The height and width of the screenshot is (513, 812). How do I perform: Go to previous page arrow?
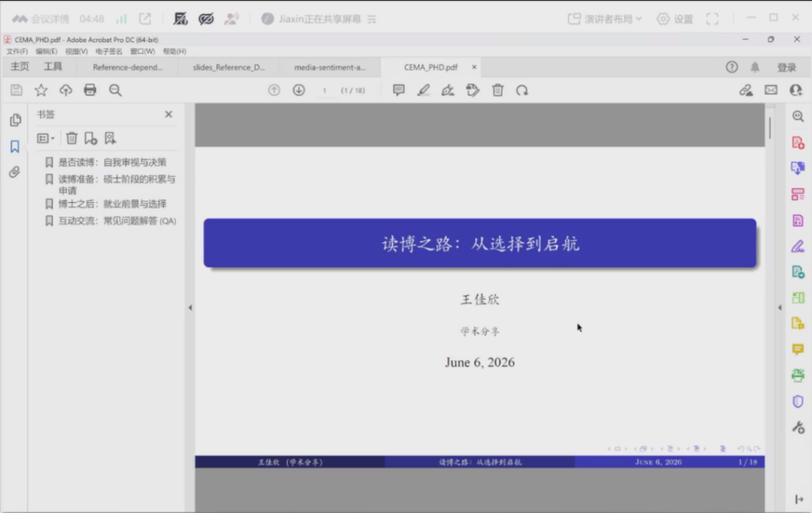[274, 90]
